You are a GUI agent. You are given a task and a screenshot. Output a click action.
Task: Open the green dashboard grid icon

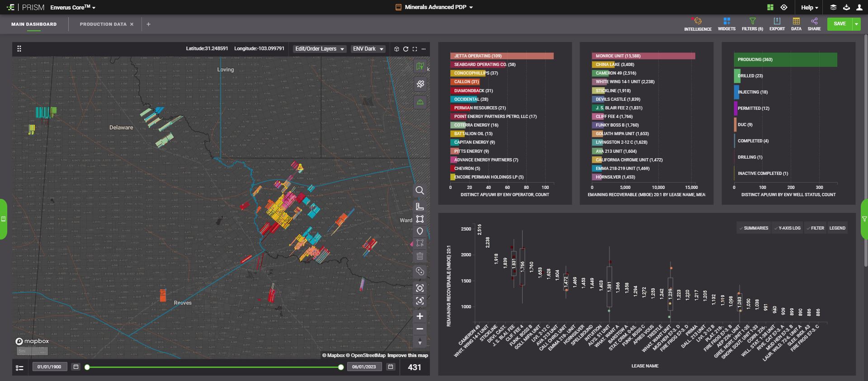770,7
